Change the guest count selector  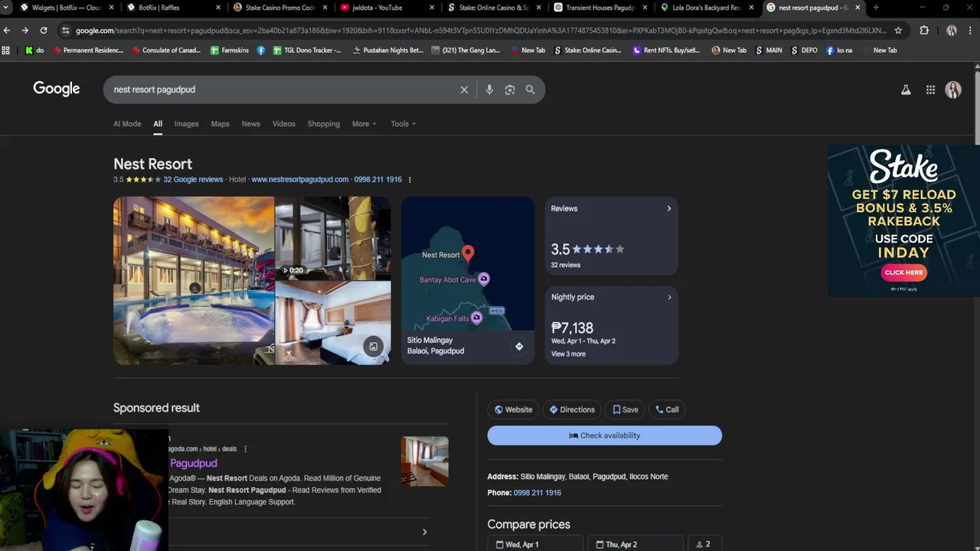(704, 544)
